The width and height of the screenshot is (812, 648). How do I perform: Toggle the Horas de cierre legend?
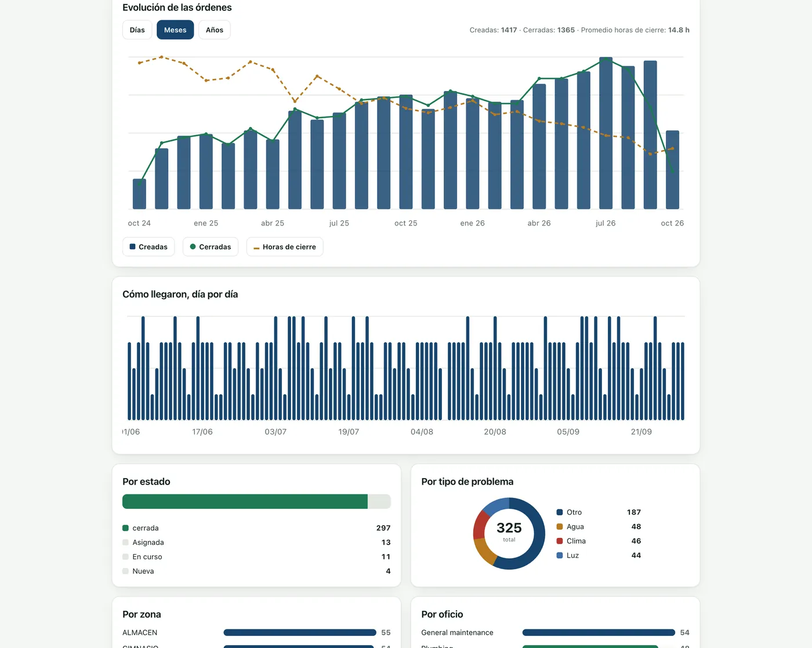(x=285, y=247)
